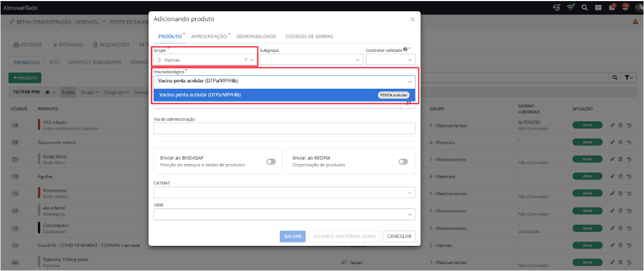Clear the Grupo selection with the x icon
Image resolution: width=644 pixels, height=271 pixels.
tap(246, 60)
